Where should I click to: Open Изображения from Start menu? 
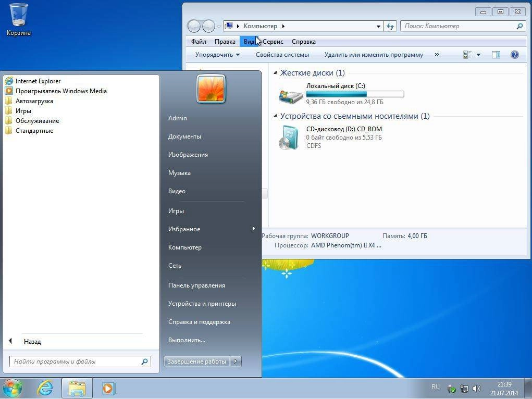pyautogui.click(x=188, y=154)
